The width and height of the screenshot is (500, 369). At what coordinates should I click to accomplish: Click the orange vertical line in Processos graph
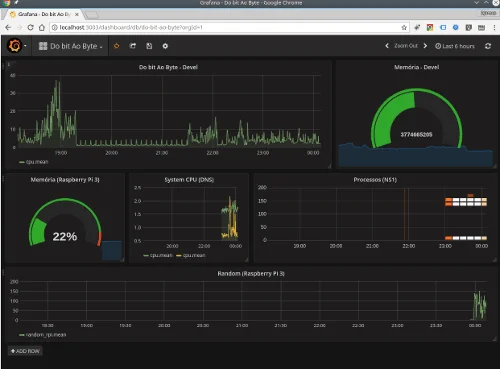click(x=405, y=214)
